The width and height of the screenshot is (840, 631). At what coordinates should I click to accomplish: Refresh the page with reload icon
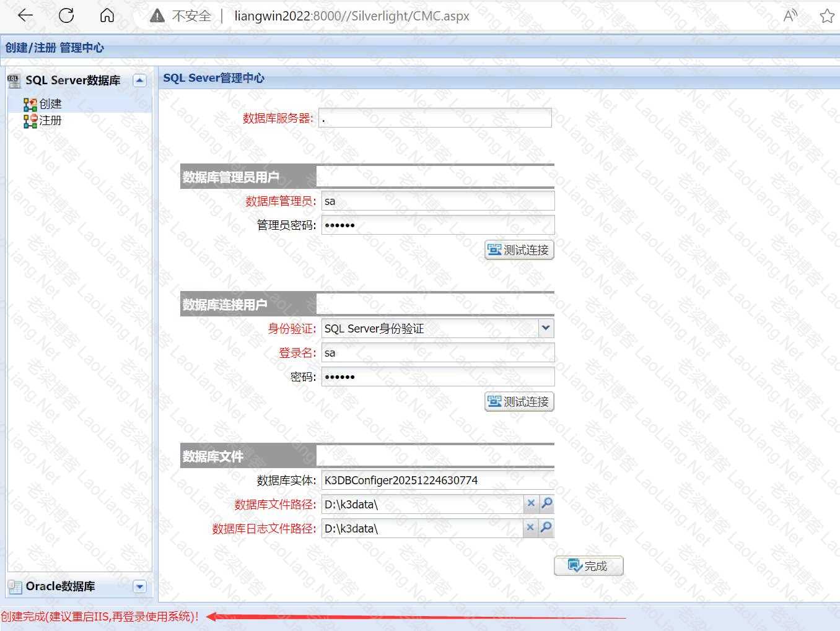(x=66, y=16)
